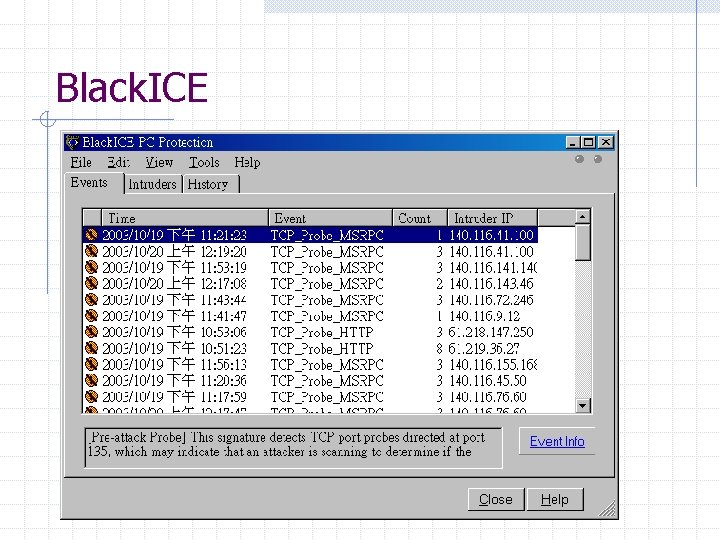The height and width of the screenshot is (540, 720).
Task: Select the event from 140.116.45.50
Action: pos(310,381)
